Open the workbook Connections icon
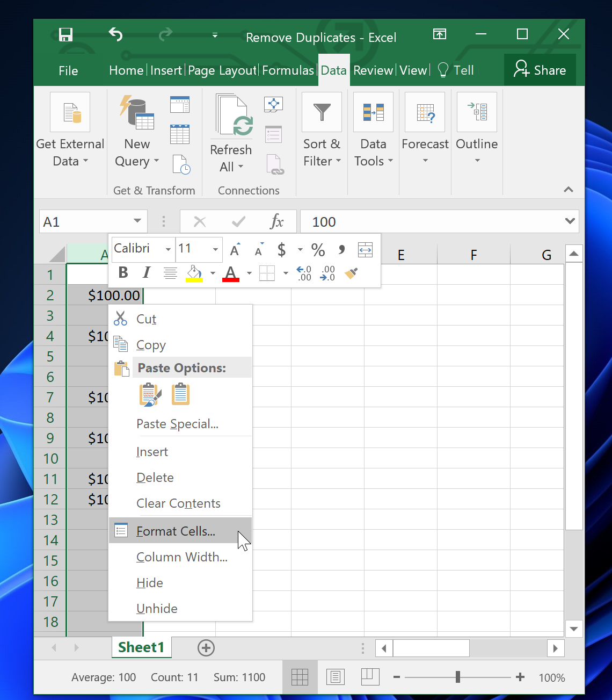This screenshot has width=612, height=700. click(274, 104)
